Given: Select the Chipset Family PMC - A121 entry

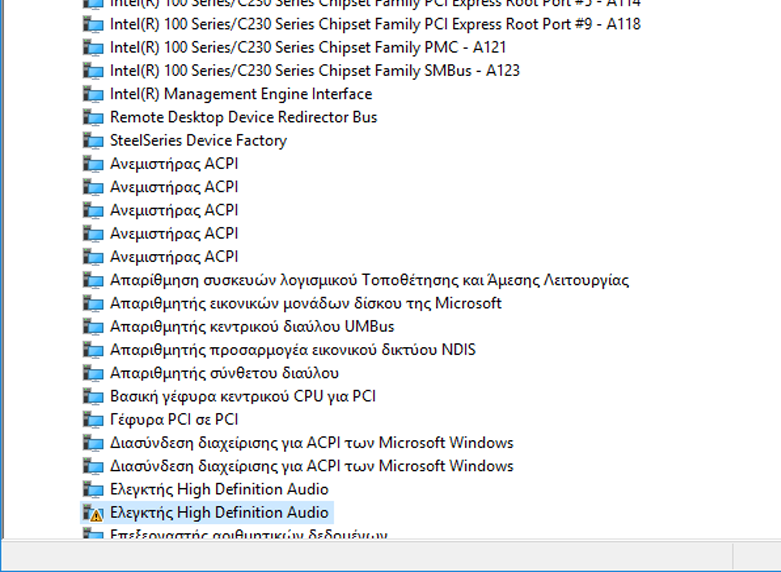Looking at the screenshot, I should click(308, 47).
